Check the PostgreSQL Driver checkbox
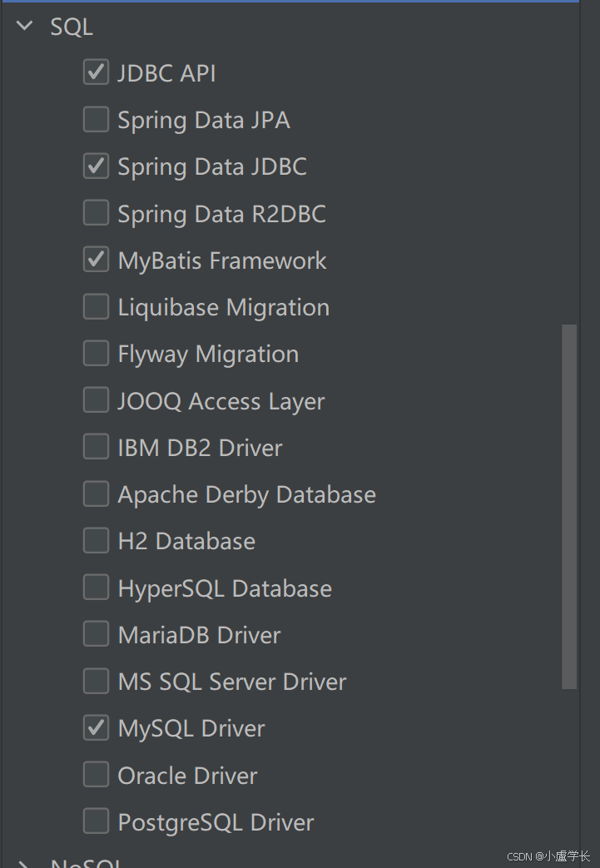 pos(96,821)
